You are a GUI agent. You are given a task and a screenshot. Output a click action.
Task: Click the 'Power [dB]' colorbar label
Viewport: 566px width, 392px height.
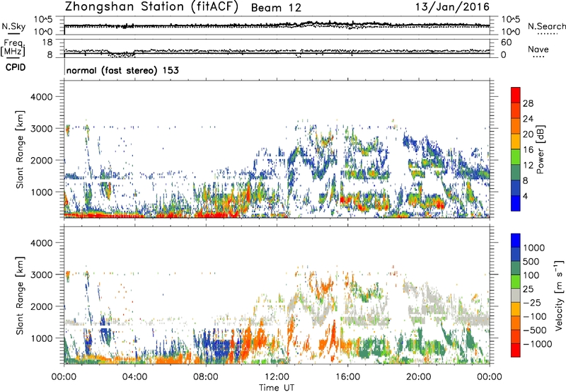click(x=540, y=149)
